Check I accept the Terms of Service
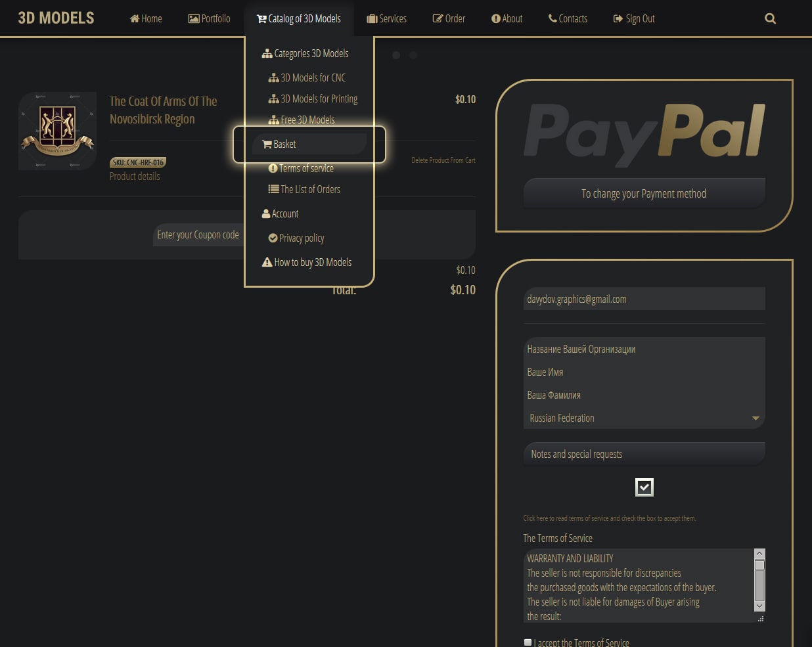The width and height of the screenshot is (812, 647). (x=528, y=642)
